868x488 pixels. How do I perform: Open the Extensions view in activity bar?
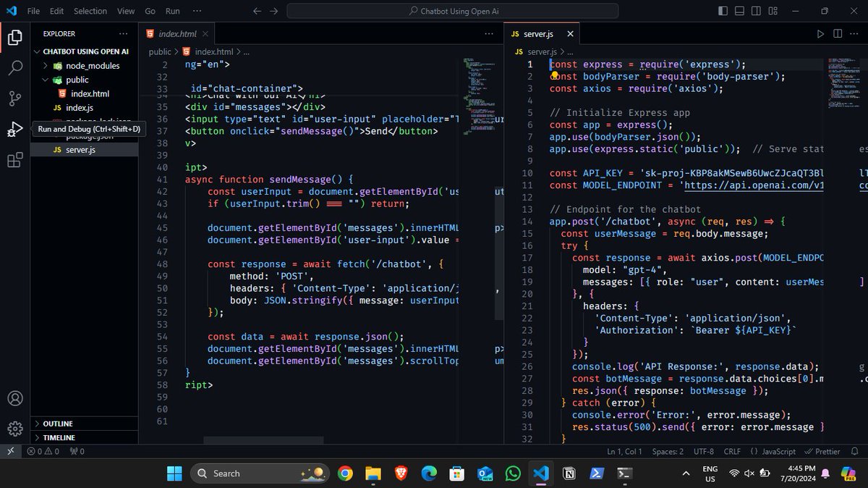click(x=14, y=160)
